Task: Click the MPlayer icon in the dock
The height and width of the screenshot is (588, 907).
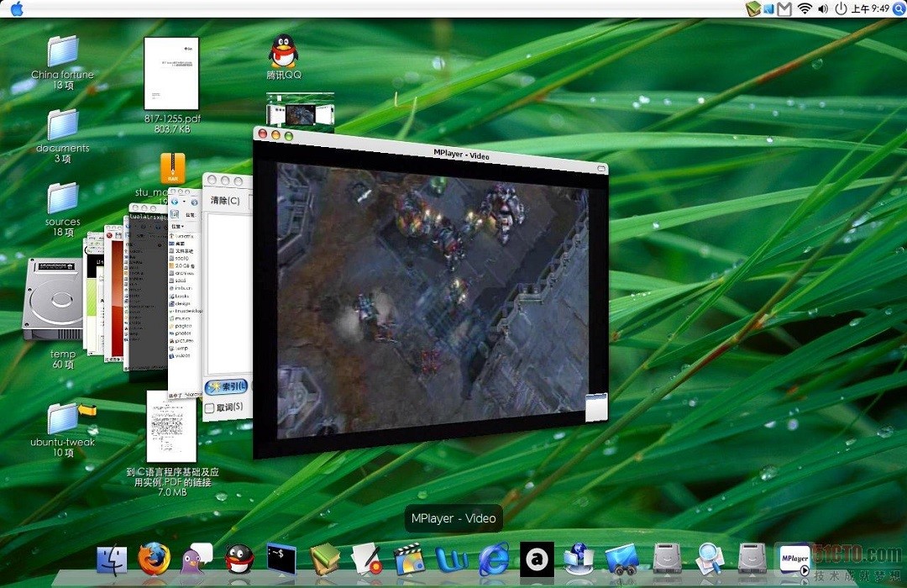Action: tap(794, 559)
